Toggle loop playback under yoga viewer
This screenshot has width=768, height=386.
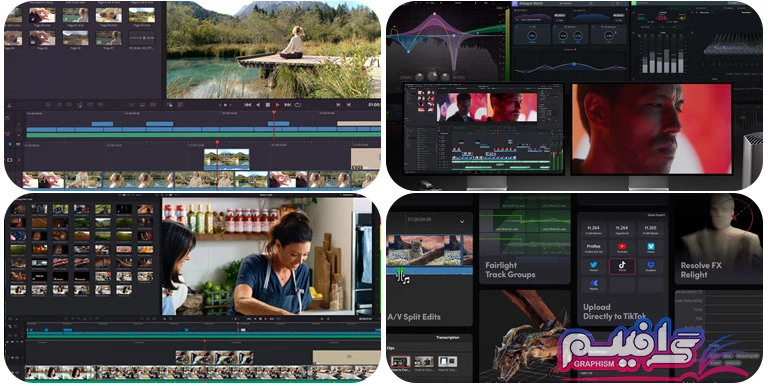pyautogui.click(x=297, y=104)
